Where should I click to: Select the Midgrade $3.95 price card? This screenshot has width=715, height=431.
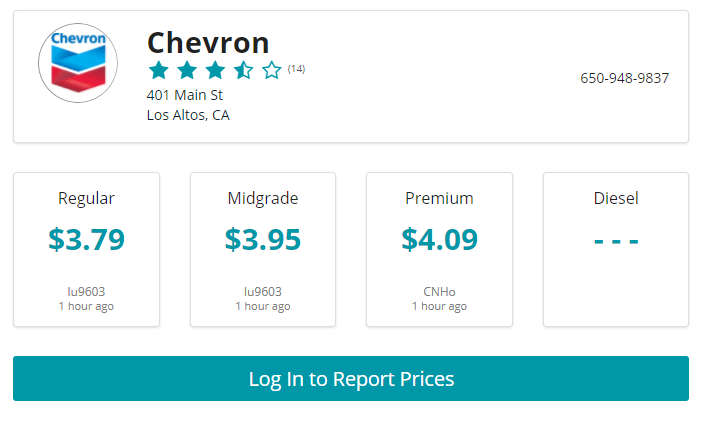coord(263,249)
